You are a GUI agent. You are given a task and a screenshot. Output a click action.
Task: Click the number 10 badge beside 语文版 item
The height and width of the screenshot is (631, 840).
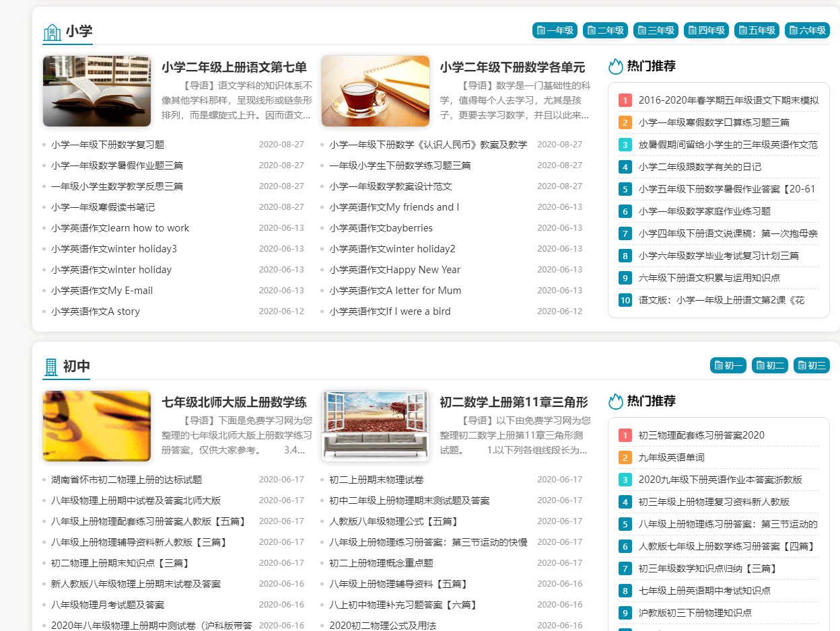click(x=625, y=299)
